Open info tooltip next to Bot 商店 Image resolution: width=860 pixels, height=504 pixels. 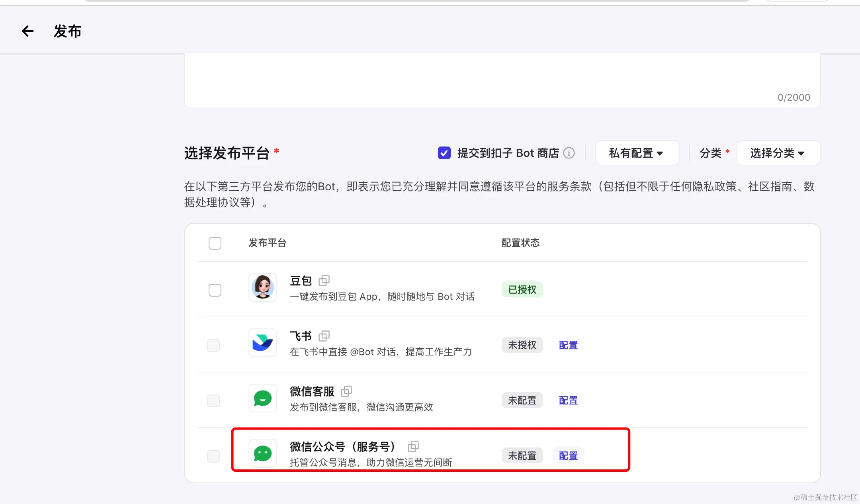(x=569, y=153)
